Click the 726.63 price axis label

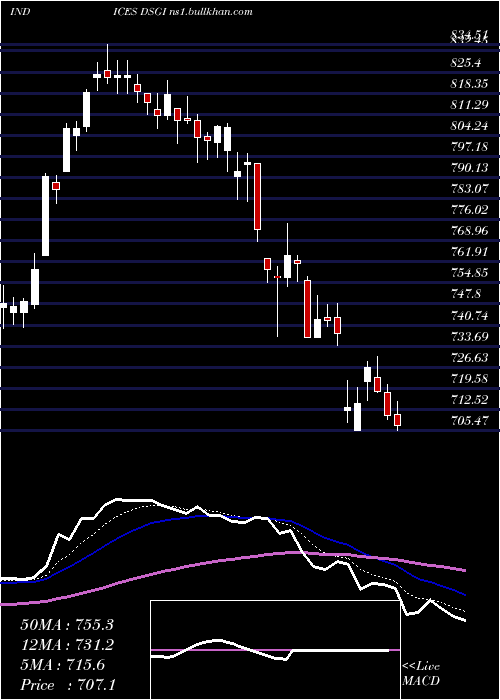click(469, 358)
